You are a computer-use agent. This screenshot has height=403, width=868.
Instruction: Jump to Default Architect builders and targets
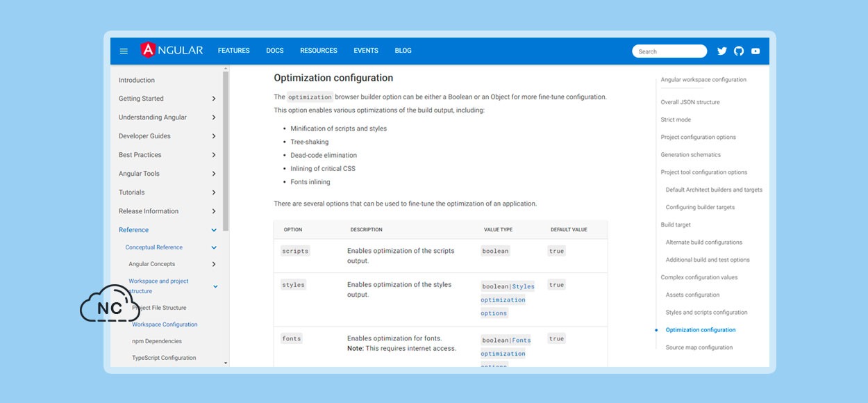[x=714, y=190]
